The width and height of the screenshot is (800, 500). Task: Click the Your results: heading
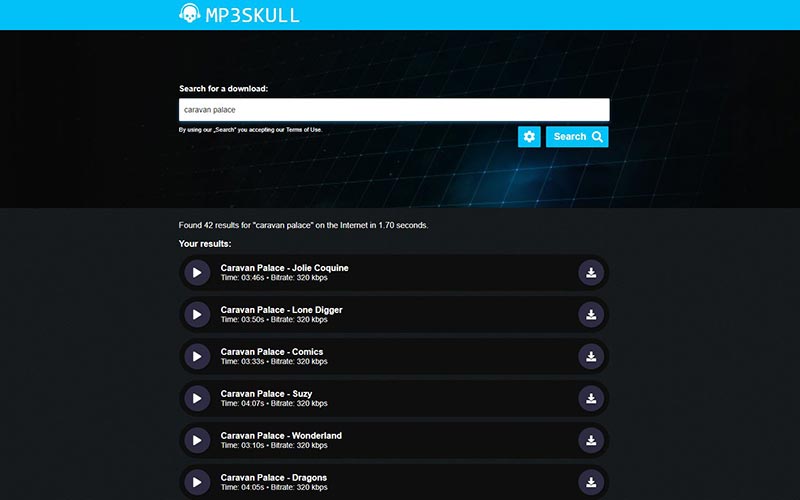pos(205,244)
